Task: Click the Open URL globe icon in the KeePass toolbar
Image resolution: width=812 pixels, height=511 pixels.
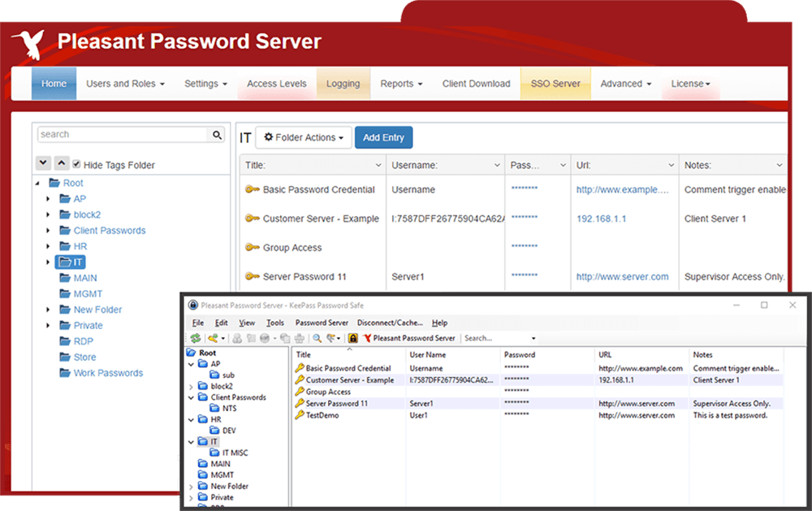Action: click(x=265, y=339)
